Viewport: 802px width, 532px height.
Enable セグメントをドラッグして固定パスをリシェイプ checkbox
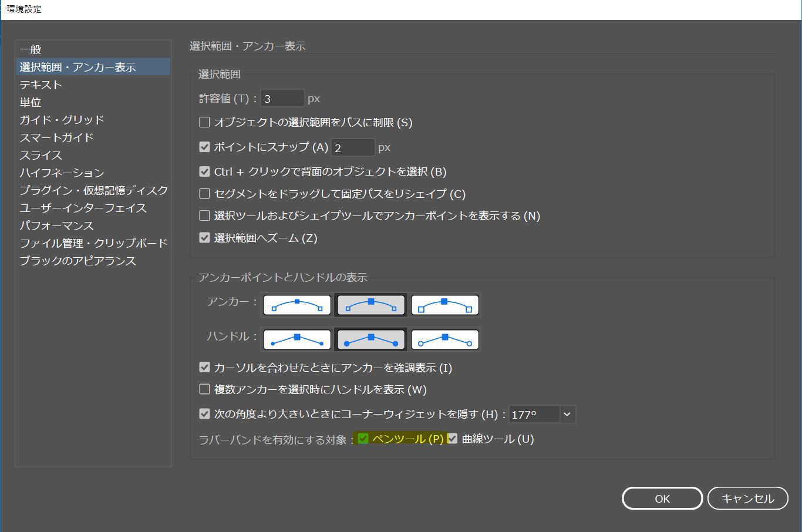tap(204, 193)
